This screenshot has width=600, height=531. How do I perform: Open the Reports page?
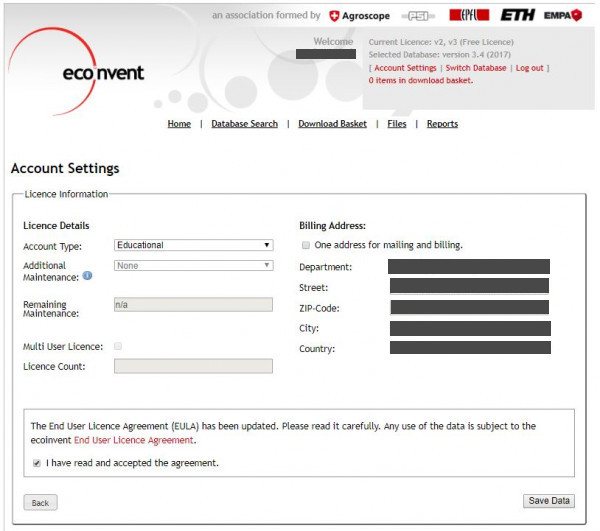tap(442, 124)
